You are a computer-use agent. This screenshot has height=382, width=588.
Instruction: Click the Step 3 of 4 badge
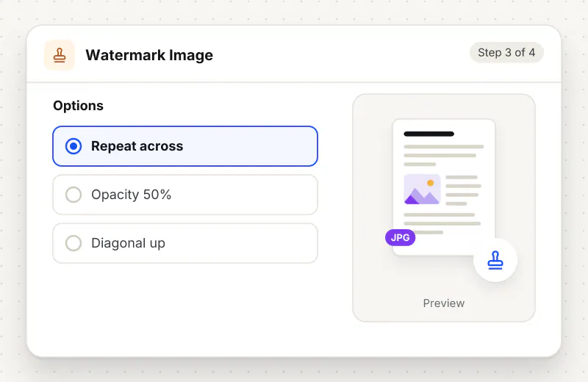point(506,52)
